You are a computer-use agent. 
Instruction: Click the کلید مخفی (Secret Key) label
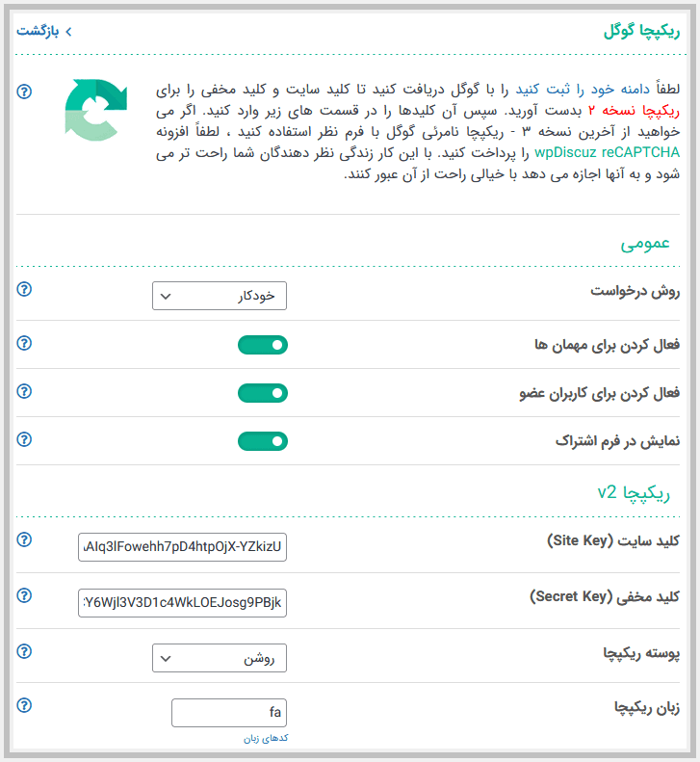tap(605, 596)
